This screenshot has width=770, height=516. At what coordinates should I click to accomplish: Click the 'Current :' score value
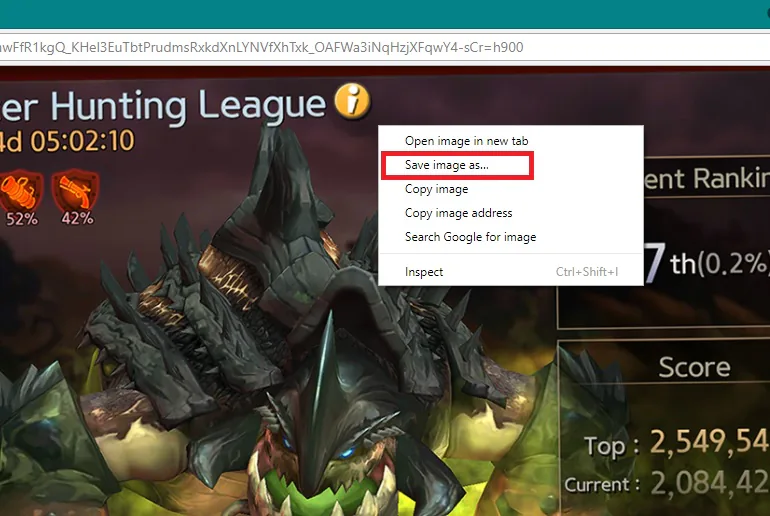click(710, 484)
